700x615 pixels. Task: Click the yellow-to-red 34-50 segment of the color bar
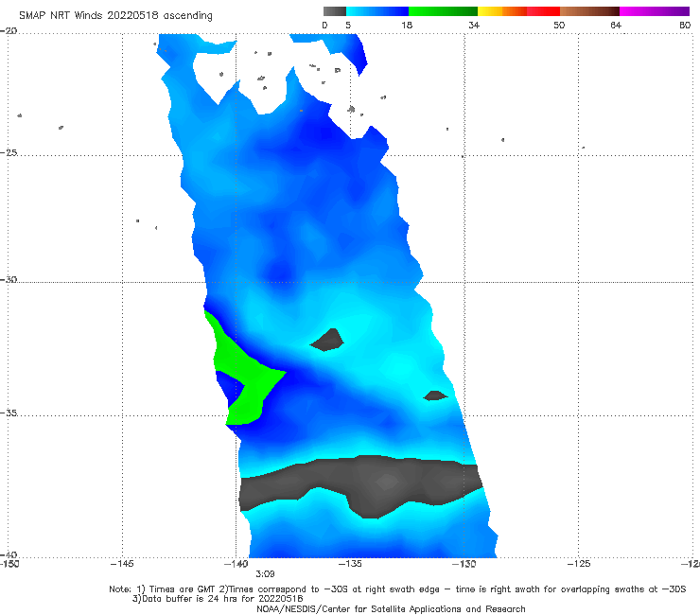tap(518, 11)
